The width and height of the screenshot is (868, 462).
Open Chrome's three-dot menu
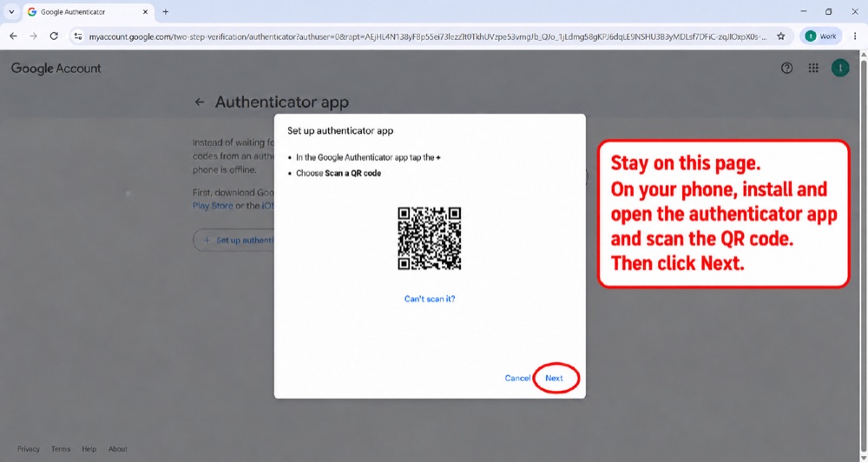tap(855, 36)
